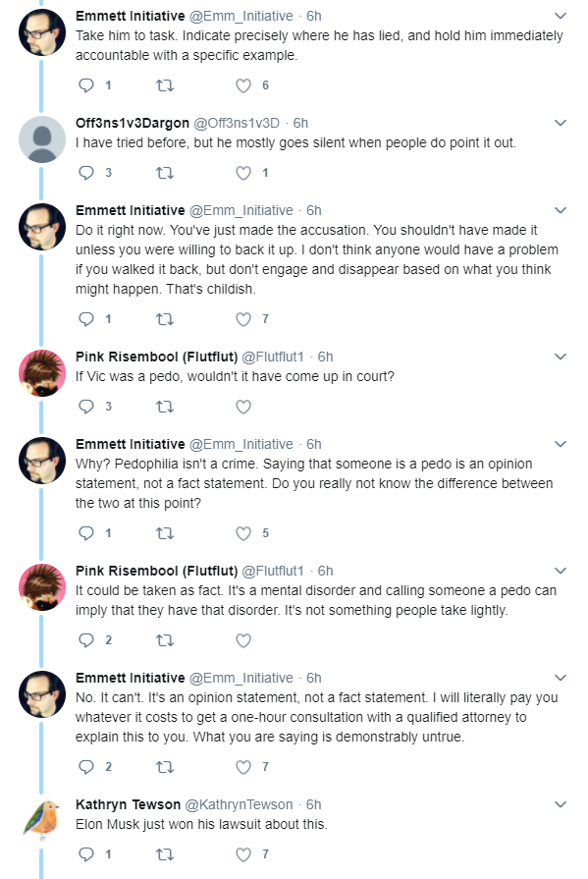Screen dimensions: 588x879
Task: Retweet Pink Risembool's 'come up in court' tweet
Action: click(x=164, y=407)
